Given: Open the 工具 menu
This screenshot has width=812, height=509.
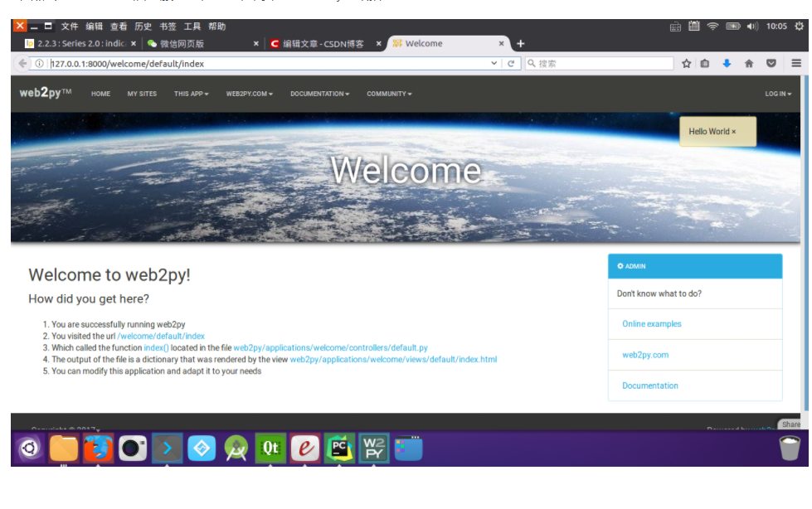Looking at the screenshot, I should [x=192, y=26].
